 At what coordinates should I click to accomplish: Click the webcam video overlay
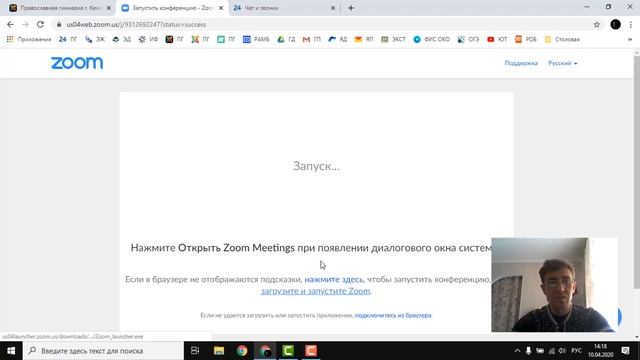554,284
